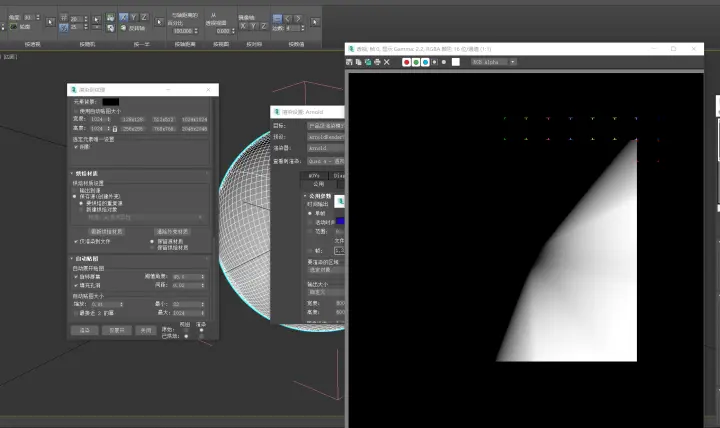The height and width of the screenshot is (428, 720).
Task: Select output into source radio button
Action: tap(75, 190)
